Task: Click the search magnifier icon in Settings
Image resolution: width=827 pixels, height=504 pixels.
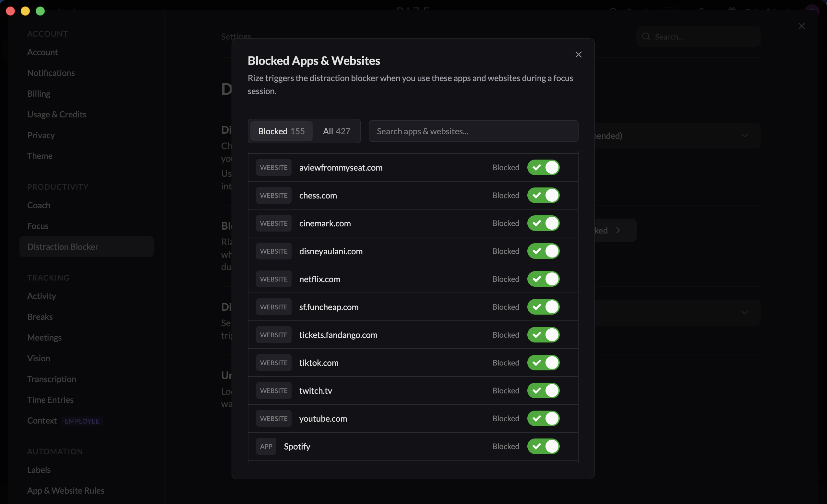Action: click(646, 36)
